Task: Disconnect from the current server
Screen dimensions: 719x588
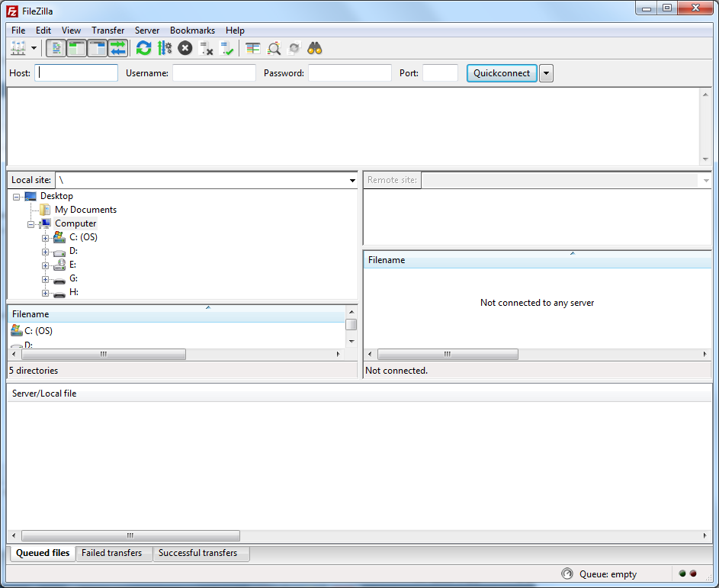Action: 206,48
